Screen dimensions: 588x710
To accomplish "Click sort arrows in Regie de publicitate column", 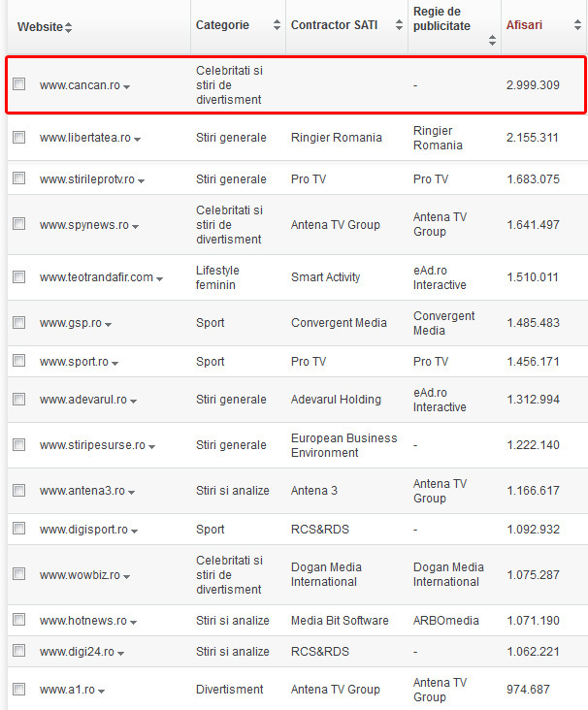I will click(492, 41).
